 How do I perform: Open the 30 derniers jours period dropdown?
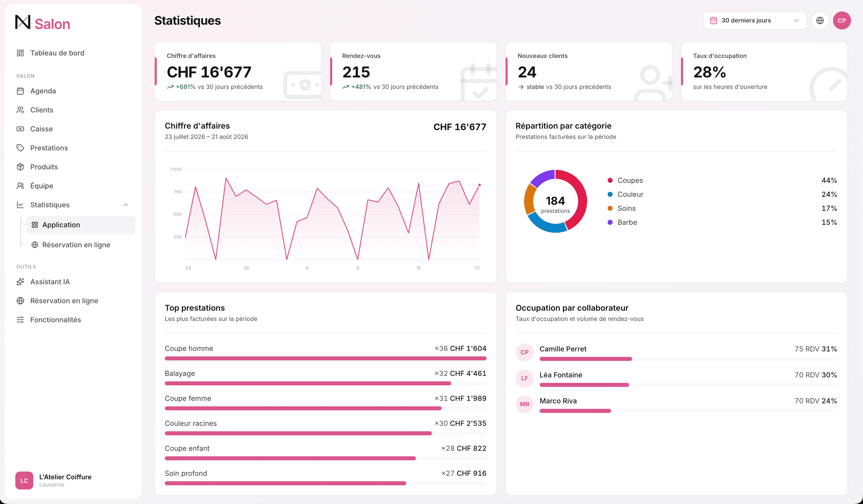(x=755, y=21)
